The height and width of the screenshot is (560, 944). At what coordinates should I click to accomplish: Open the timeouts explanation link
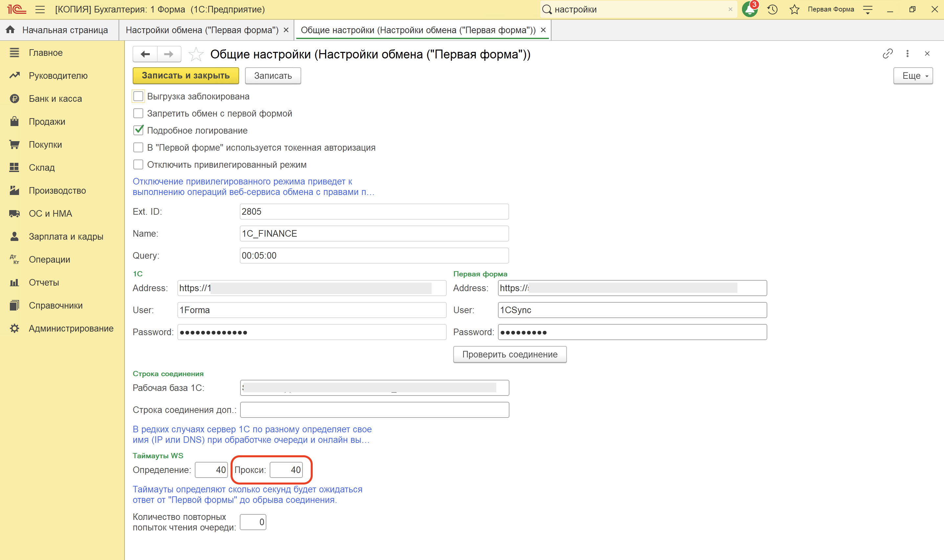point(247,494)
